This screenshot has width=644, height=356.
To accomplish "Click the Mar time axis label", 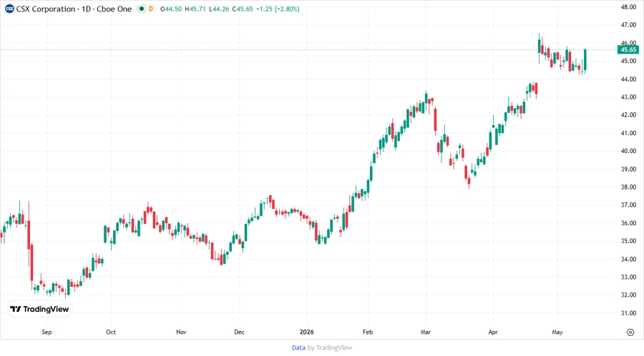I will [426, 332].
